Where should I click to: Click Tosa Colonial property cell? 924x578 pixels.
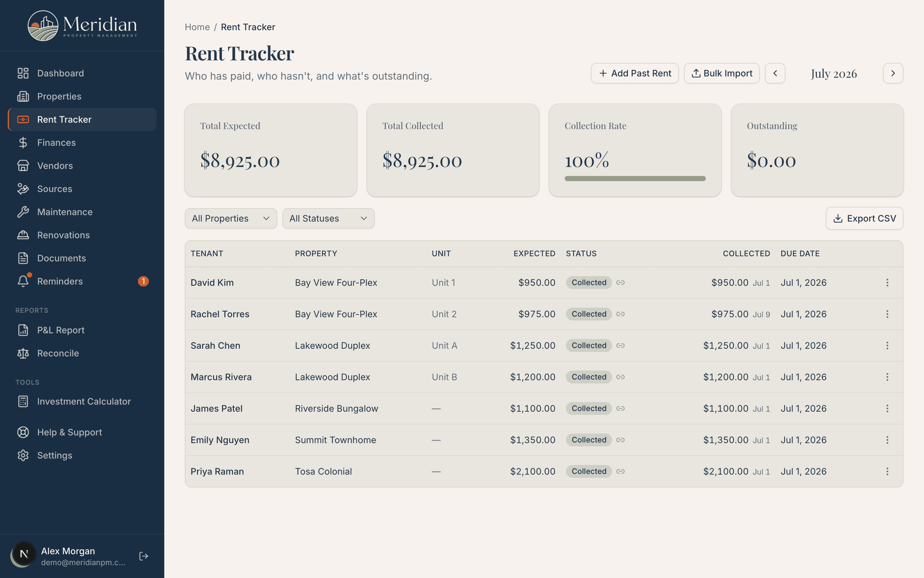(x=323, y=471)
